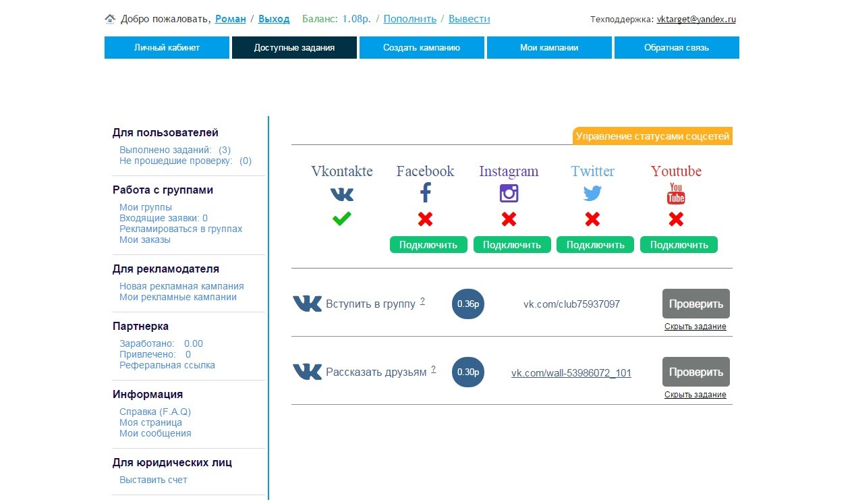Connect Youtube with Подключить button

[679, 245]
